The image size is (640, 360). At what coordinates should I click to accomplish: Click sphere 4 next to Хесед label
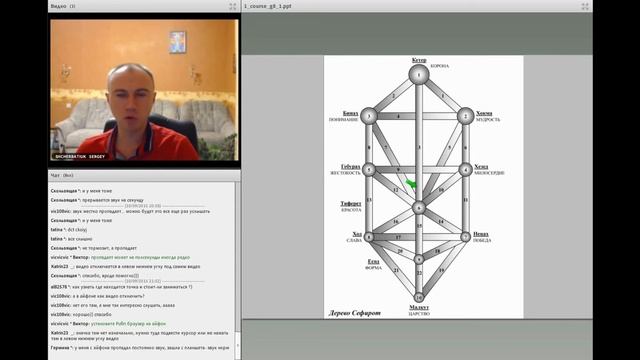[465, 169]
